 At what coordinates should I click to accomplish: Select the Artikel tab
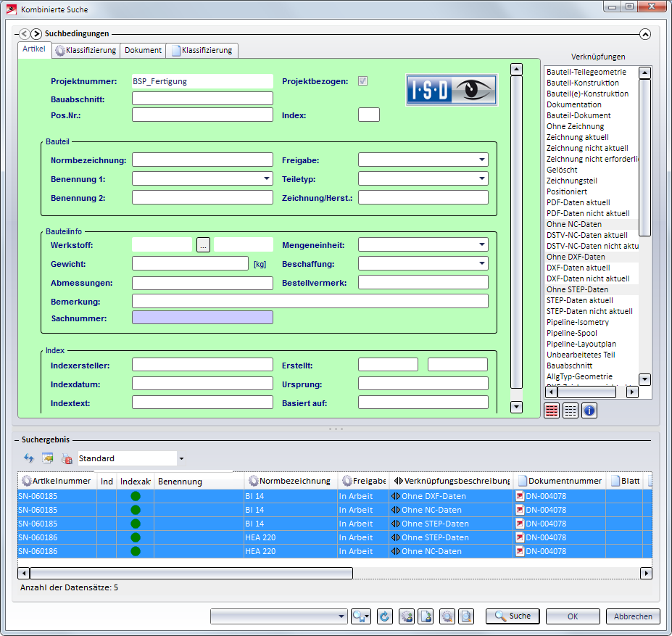[33, 50]
